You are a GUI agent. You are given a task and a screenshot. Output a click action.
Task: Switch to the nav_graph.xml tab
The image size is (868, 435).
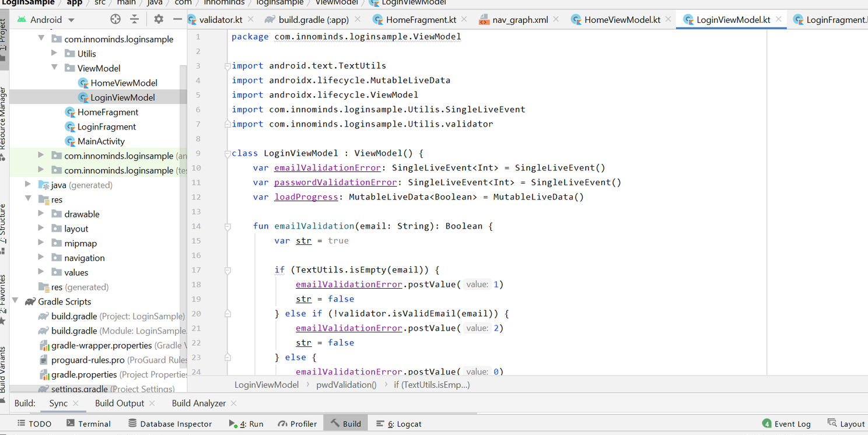point(519,19)
